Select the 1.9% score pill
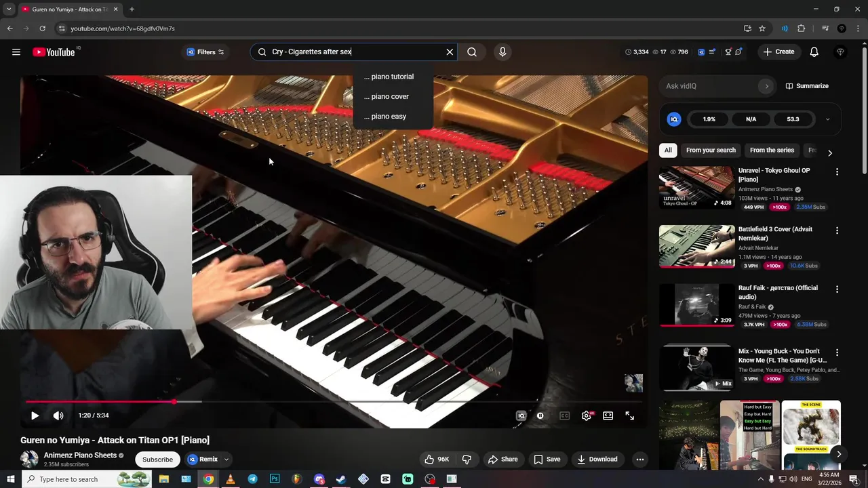 [x=709, y=119]
